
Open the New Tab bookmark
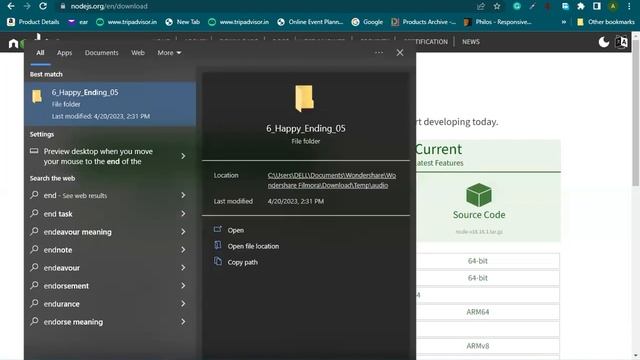pyautogui.click(x=182, y=22)
